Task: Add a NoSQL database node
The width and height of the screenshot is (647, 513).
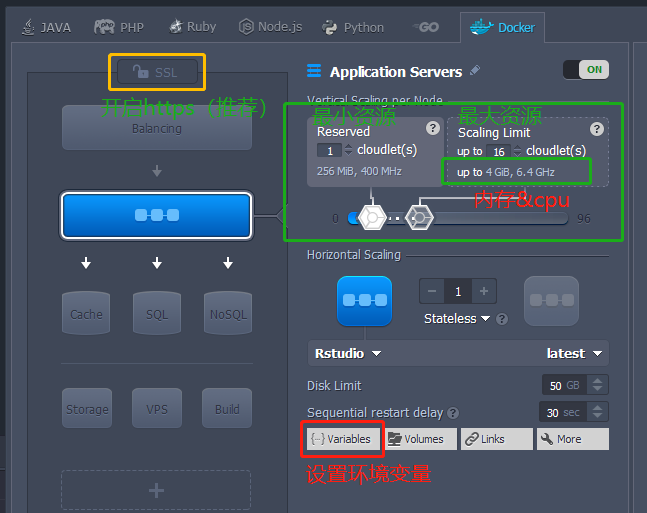Action: (x=227, y=314)
